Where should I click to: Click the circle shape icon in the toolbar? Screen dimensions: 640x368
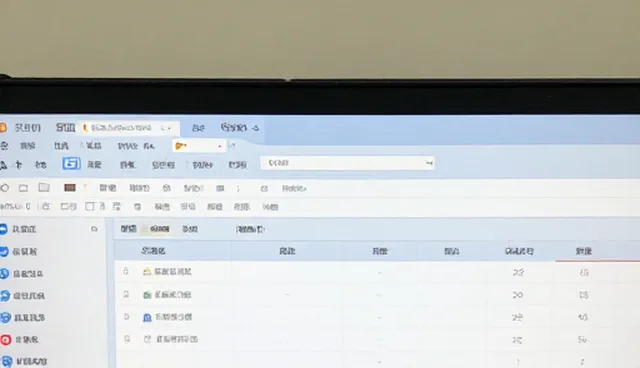pyautogui.click(x=5, y=188)
